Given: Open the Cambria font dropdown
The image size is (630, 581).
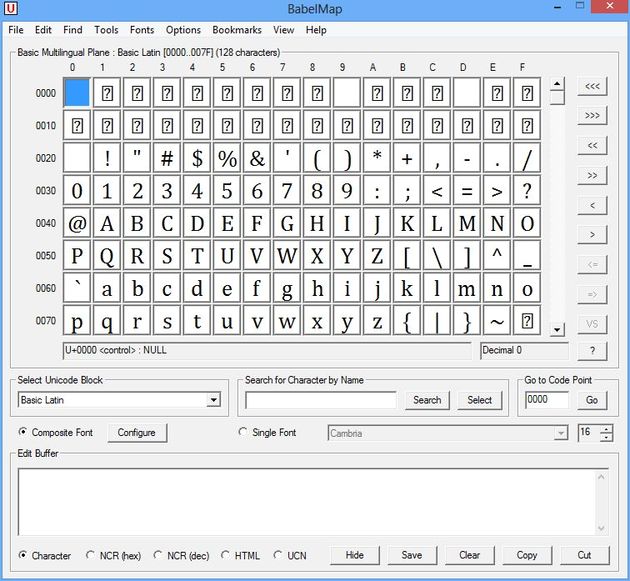Looking at the screenshot, I should 561,433.
